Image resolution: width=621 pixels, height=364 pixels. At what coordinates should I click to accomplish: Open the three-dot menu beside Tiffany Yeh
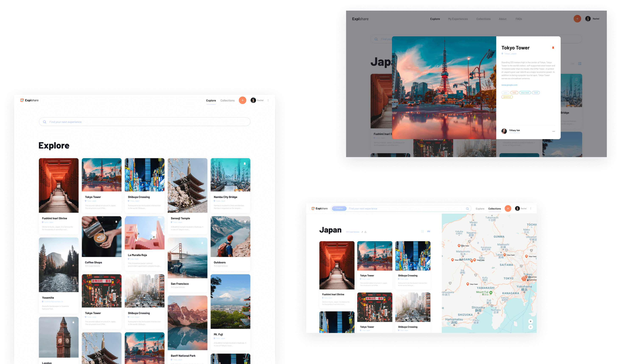coord(553,131)
